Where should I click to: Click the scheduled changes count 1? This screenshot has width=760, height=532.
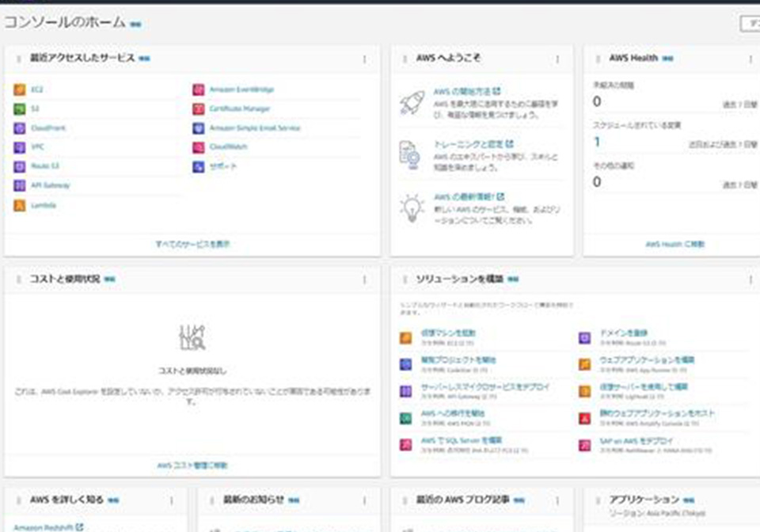tap(597, 142)
